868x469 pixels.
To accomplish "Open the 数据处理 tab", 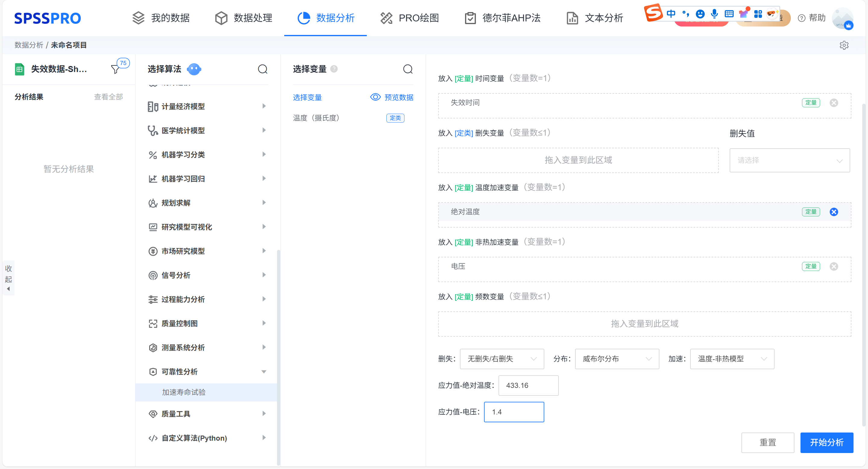I will point(243,18).
